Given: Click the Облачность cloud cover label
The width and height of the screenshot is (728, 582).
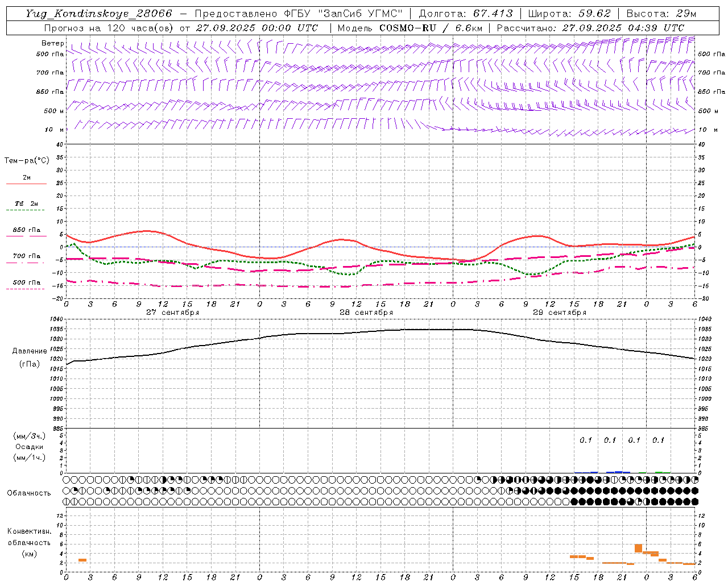Looking at the screenshot, I should pos(29,493).
